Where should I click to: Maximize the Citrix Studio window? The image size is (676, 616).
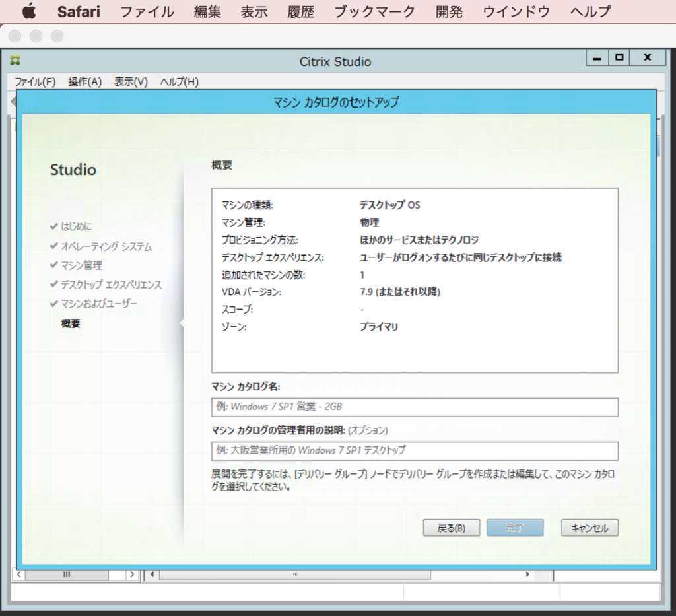click(619, 57)
